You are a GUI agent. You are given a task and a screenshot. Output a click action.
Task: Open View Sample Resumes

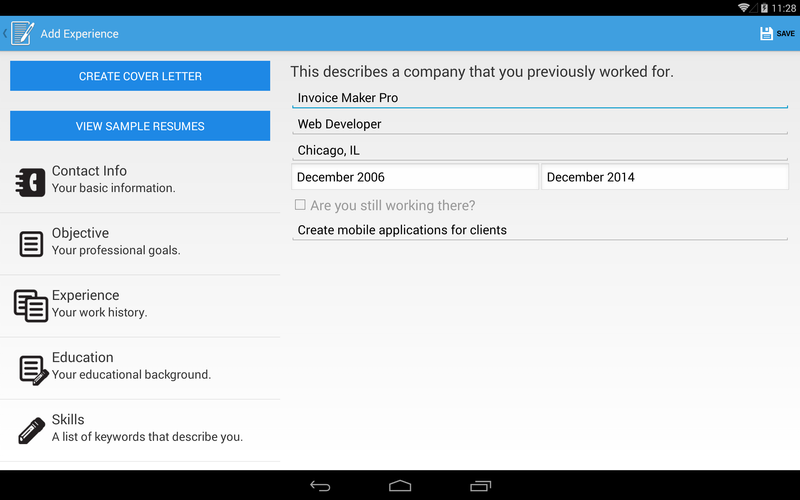[140, 126]
